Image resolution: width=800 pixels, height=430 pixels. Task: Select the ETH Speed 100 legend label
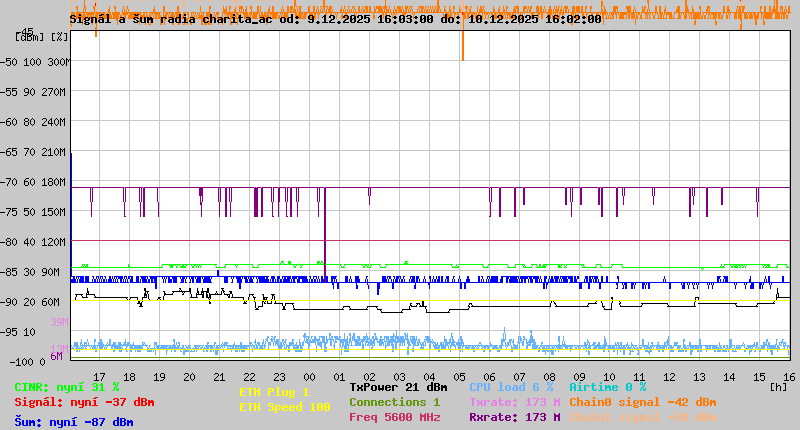pyautogui.click(x=284, y=407)
